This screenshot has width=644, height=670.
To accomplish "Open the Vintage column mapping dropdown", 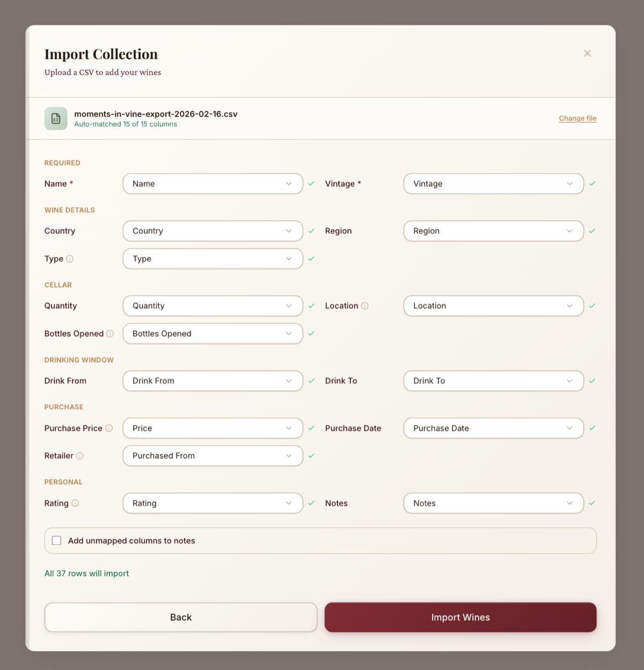I will (493, 183).
